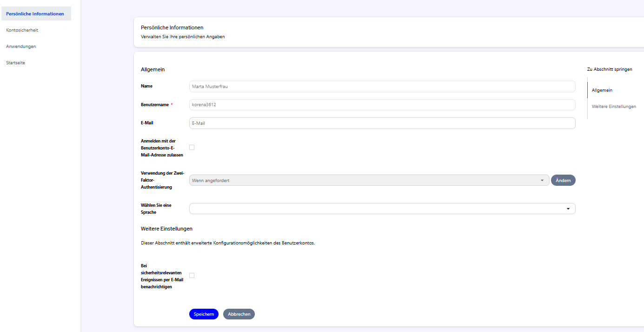
Task: Select Anwendungen in the left navigation
Action: coord(21,47)
